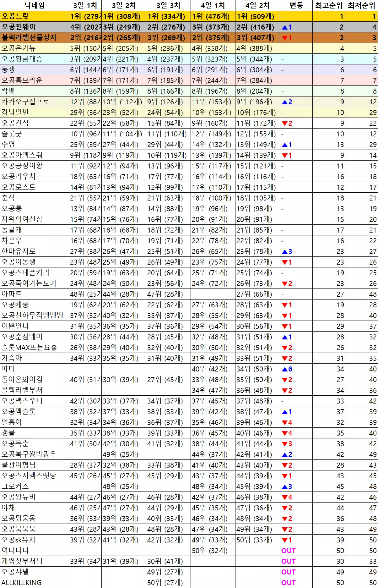Click the blue up arrow in 파티 row
The image size is (378, 588).
click(x=285, y=369)
